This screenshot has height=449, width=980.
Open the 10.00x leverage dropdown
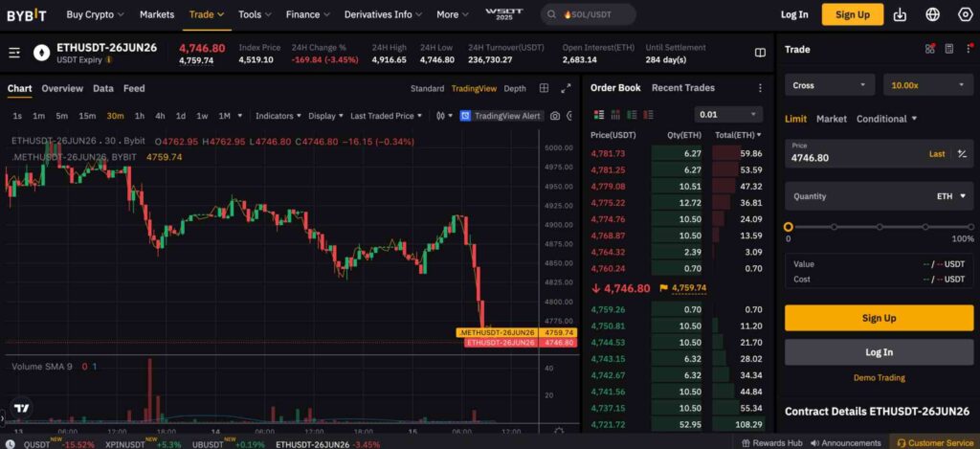[928, 85]
